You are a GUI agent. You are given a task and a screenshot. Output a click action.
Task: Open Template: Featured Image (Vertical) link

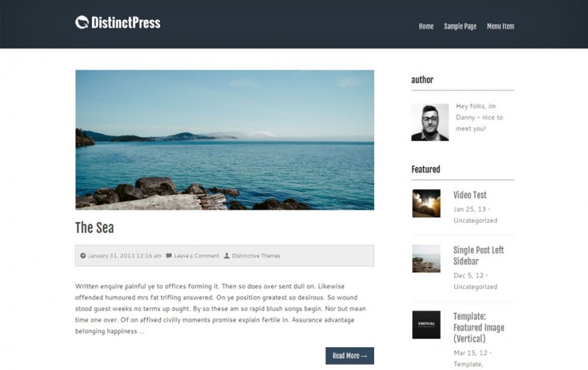(x=478, y=327)
